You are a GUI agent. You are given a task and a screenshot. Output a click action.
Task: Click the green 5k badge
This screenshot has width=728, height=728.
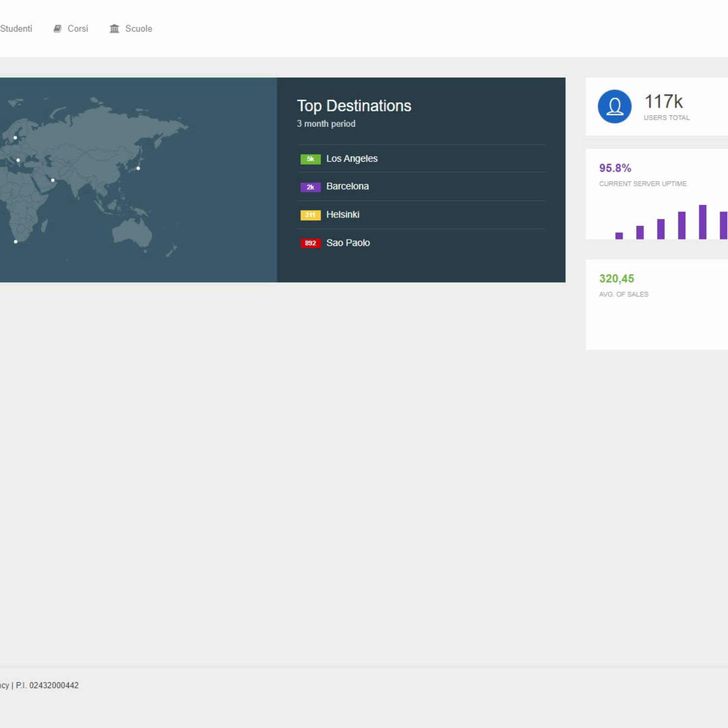click(310, 159)
